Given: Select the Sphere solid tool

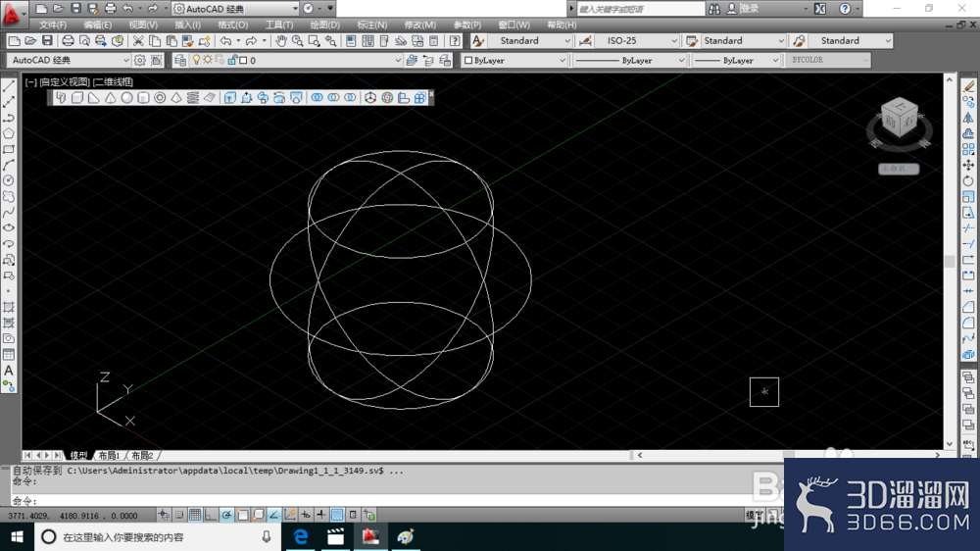Looking at the screenshot, I should click(126, 98).
